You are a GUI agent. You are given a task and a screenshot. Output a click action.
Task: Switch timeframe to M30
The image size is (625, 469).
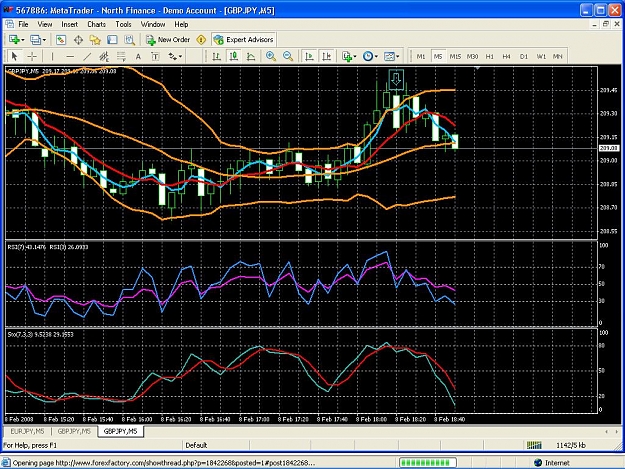coord(472,56)
